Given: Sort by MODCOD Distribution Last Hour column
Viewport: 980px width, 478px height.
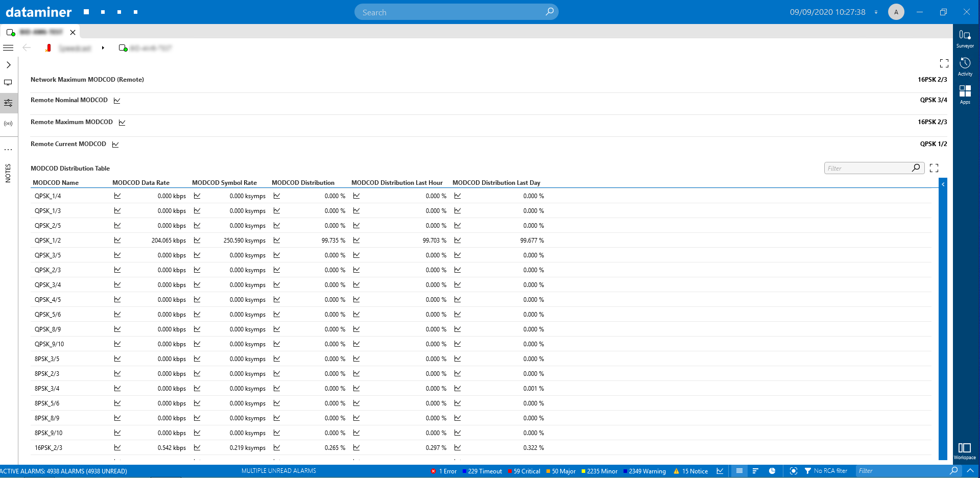Looking at the screenshot, I should [x=397, y=183].
